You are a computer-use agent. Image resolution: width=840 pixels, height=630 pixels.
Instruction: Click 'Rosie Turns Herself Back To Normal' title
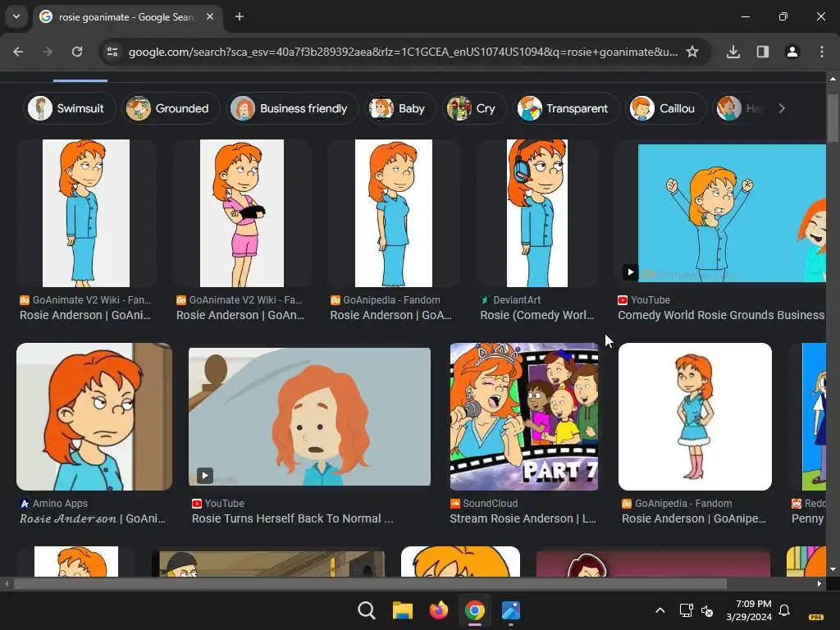click(293, 518)
